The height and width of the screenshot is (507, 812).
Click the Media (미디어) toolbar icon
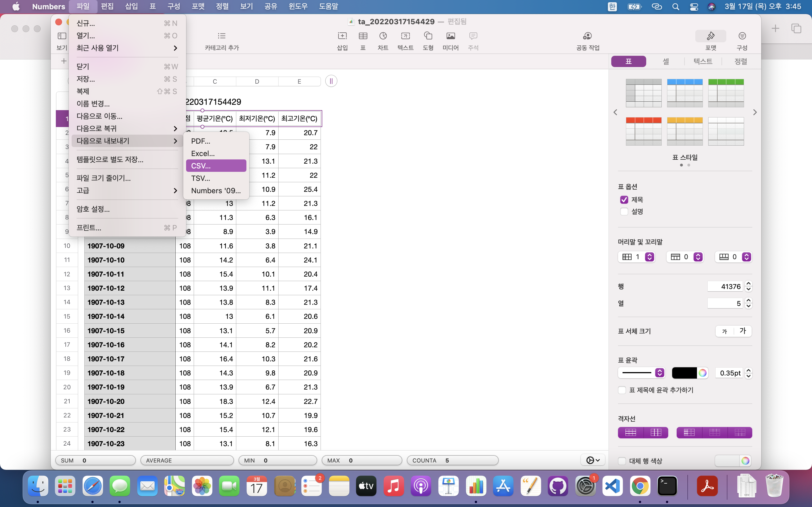tap(450, 36)
